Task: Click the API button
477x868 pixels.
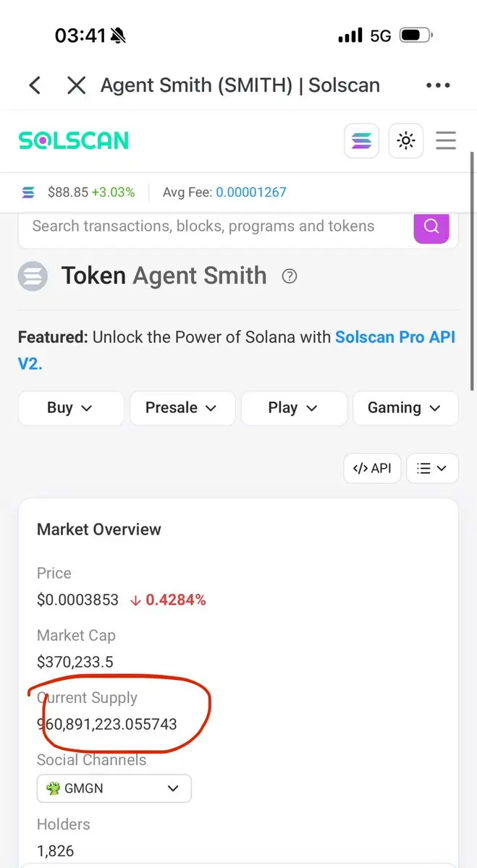Action: [372, 468]
